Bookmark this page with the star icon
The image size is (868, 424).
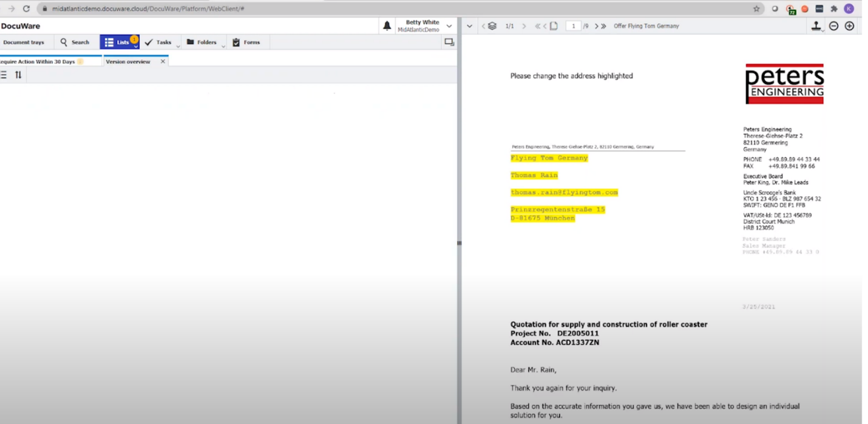(x=756, y=9)
